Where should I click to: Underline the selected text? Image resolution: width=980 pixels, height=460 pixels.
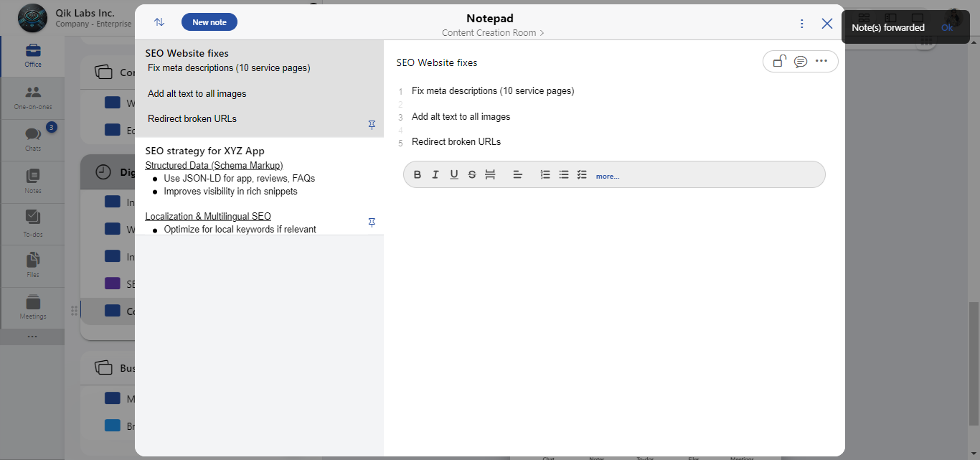(x=454, y=175)
